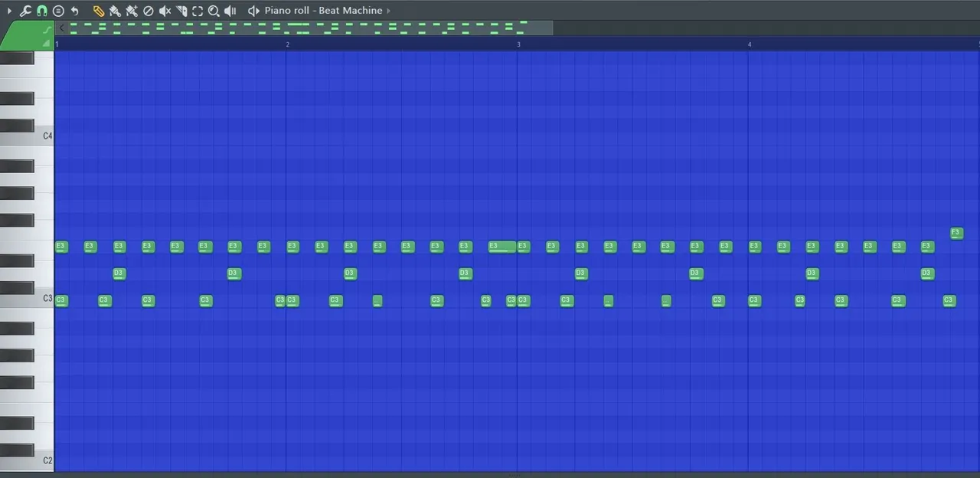Click the left scroll arrow in overview bar
The width and height of the screenshot is (980, 478).
62,28
